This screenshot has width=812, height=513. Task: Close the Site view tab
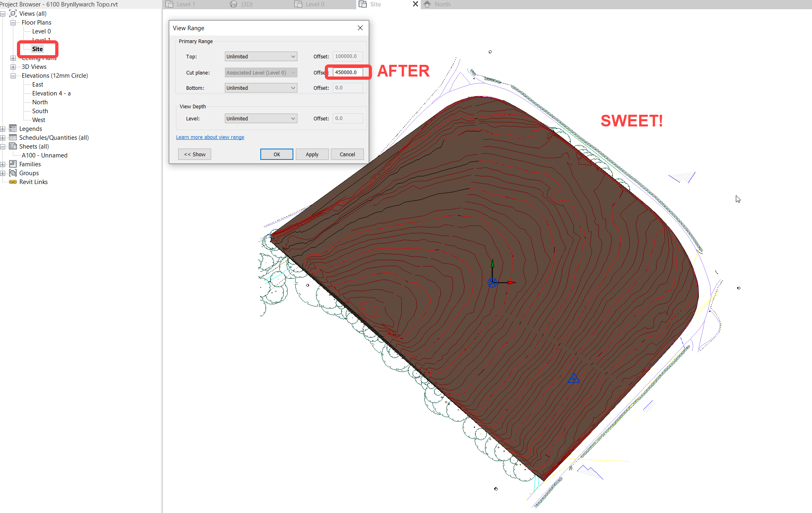point(415,4)
